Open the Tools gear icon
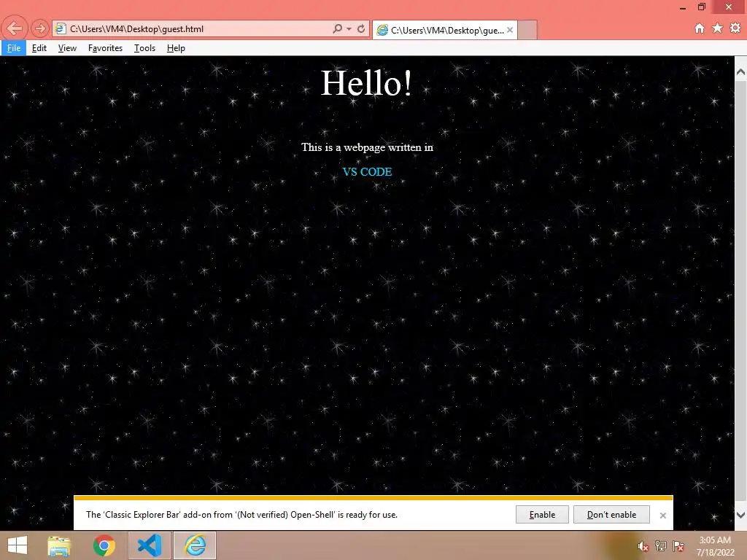747x560 pixels. point(735,28)
